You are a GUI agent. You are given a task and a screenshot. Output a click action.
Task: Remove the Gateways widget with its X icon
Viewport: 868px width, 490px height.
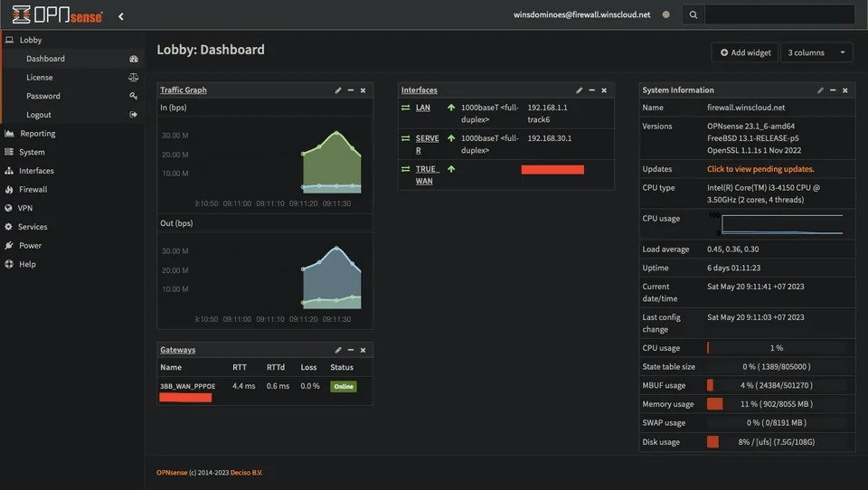(363, 350)
